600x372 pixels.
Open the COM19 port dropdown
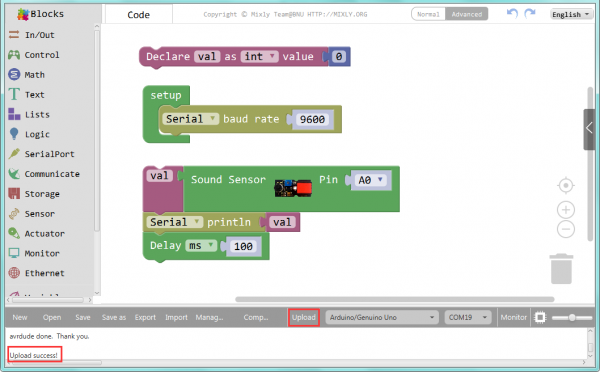(468, 317)
